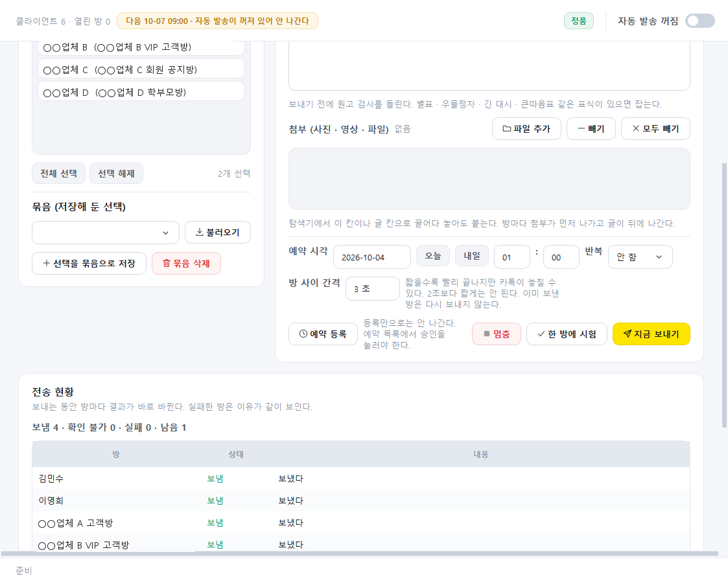Click 보냈다 content in ○○업체 A 고객방 row

290,523
